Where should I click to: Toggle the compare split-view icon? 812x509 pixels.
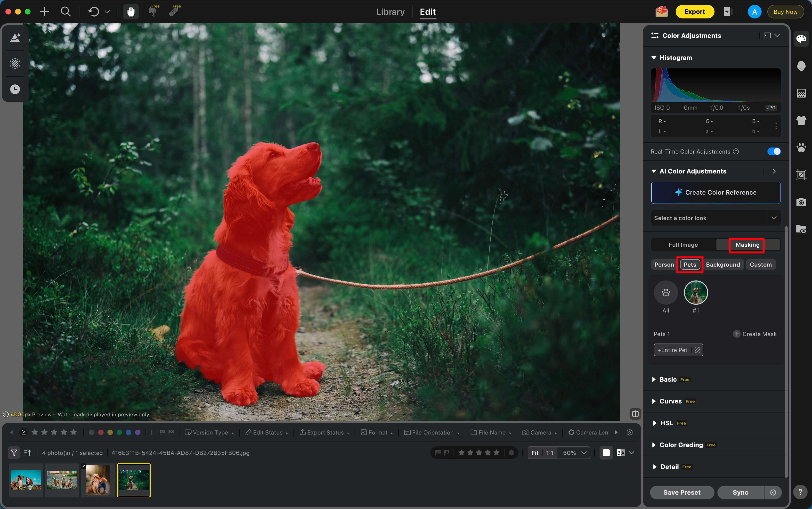(x=635, y=414)
